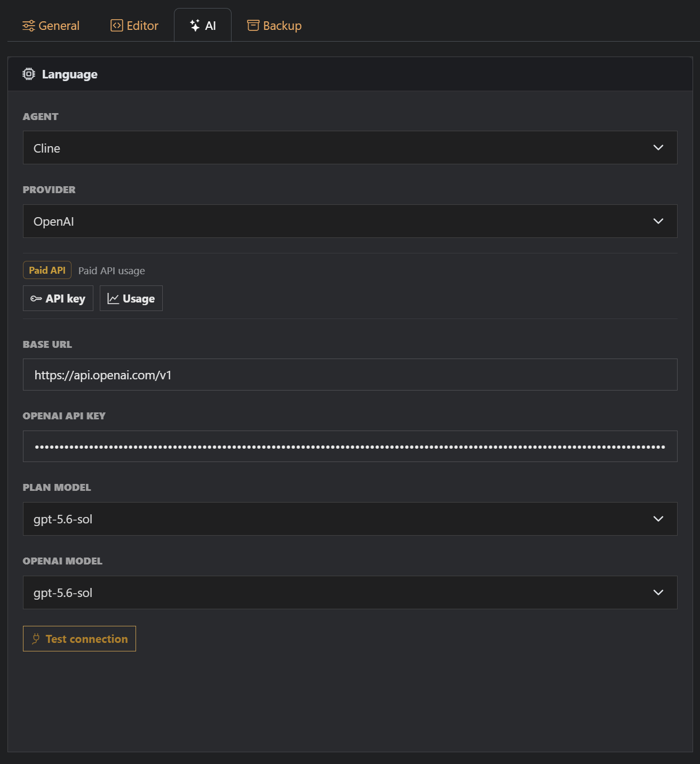This screenshot has height=764, width=700.
Task: Open the General settings tab
Action: point(51,26)
